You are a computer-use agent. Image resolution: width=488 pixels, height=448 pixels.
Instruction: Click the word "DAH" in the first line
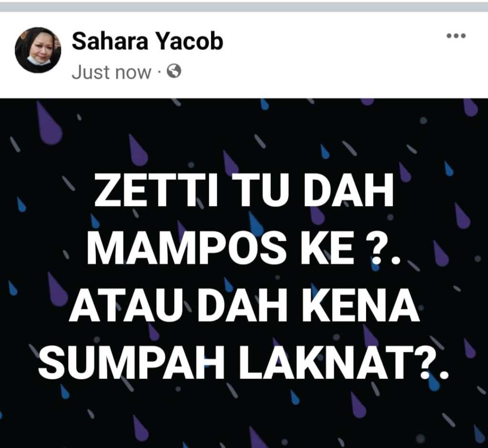(x=348, y=190)
